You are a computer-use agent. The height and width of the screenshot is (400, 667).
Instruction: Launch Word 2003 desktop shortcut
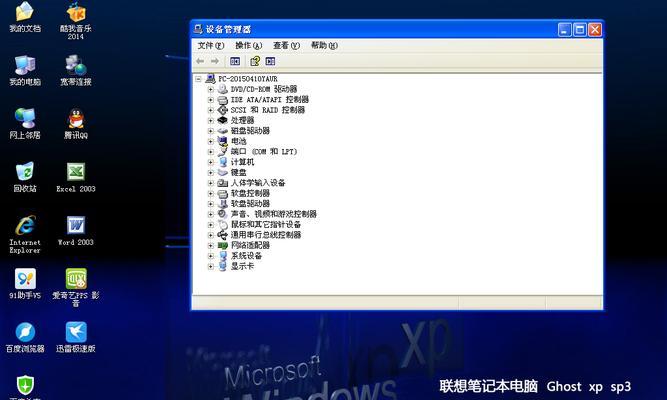coord(76,231)
